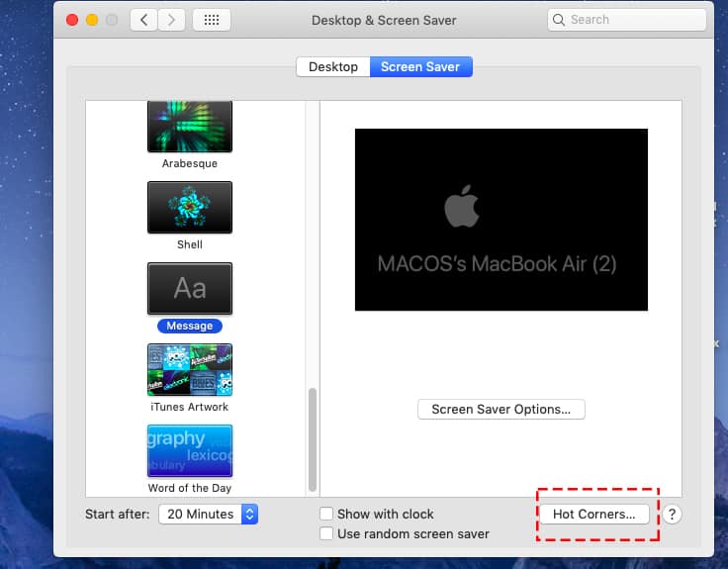Show all preferences grid icon
728x569 pixels.
[212, 20]
